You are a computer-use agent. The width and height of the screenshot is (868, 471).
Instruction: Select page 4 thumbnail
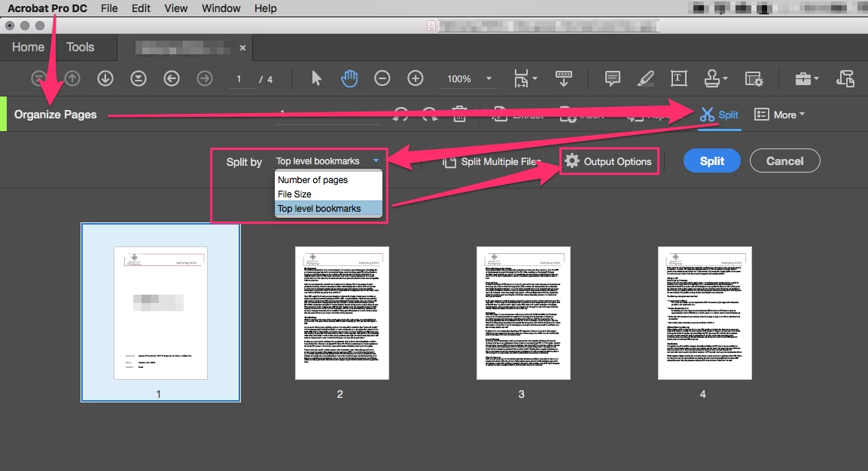(x=705, y=313)
